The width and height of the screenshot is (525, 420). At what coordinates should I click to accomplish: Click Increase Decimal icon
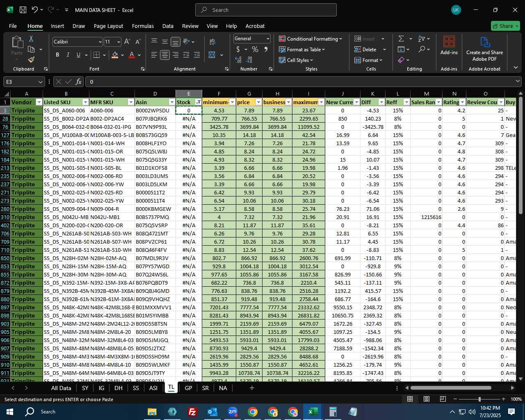tap(238, 60)
